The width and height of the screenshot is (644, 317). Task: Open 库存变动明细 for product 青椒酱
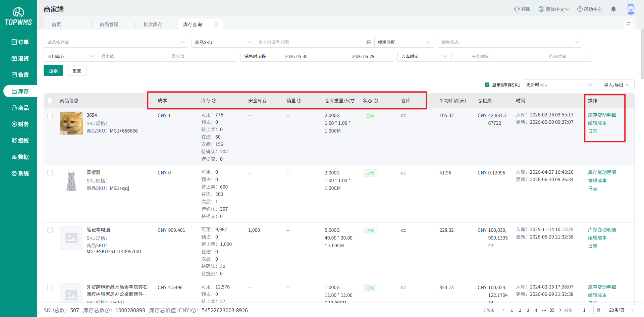(602, 172)
